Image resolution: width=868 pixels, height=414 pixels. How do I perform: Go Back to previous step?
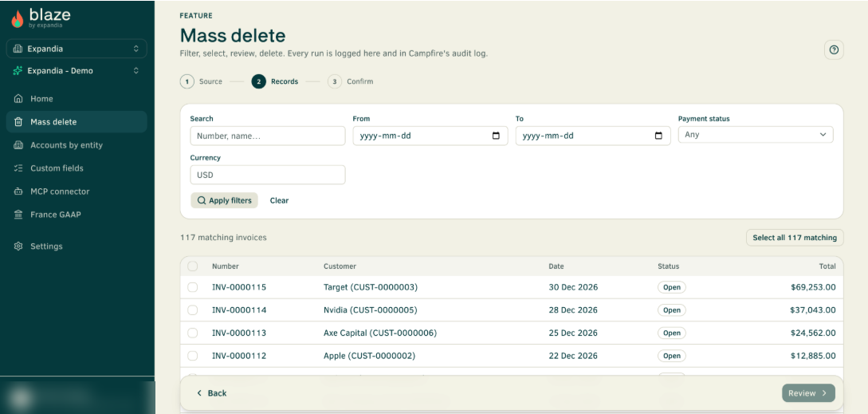click(211, 393)
